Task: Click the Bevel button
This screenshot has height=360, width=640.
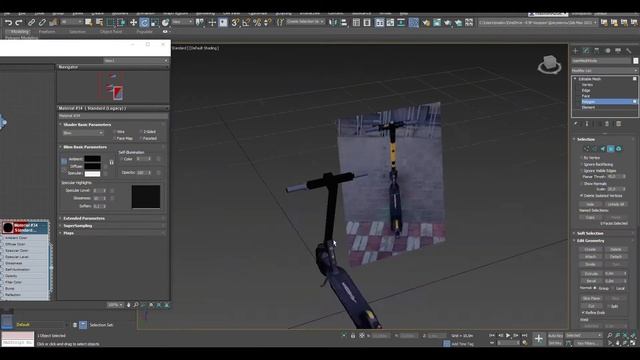Action: (x=591, y=281)
